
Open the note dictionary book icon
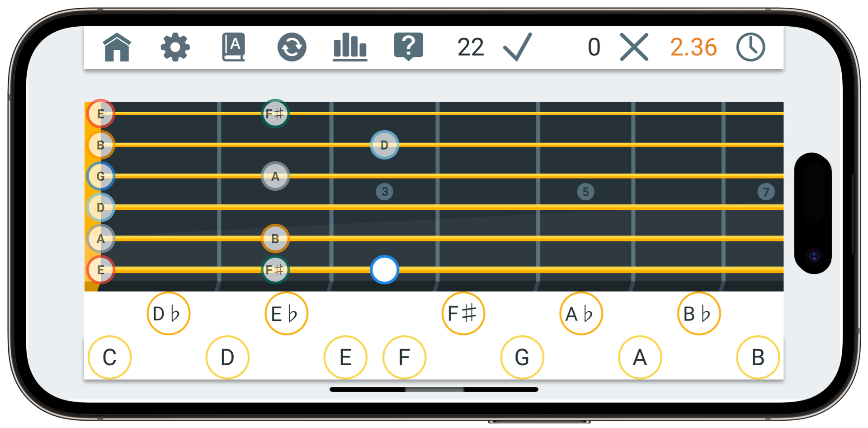[233, 47]
